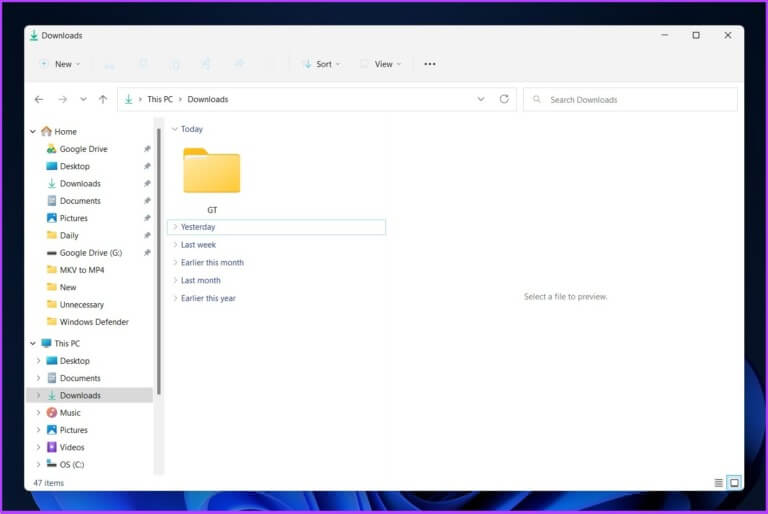Image resolution: width=768 pixels, height=514 pixels.
Task: Click the greyed-out Paste toolbar icon
Action: point(175,64)
